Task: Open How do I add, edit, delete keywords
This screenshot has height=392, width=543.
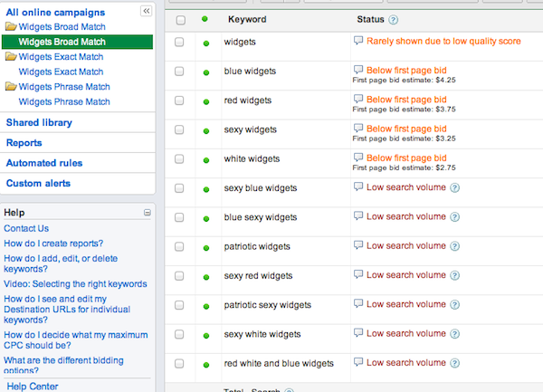Action: (61, 263)
